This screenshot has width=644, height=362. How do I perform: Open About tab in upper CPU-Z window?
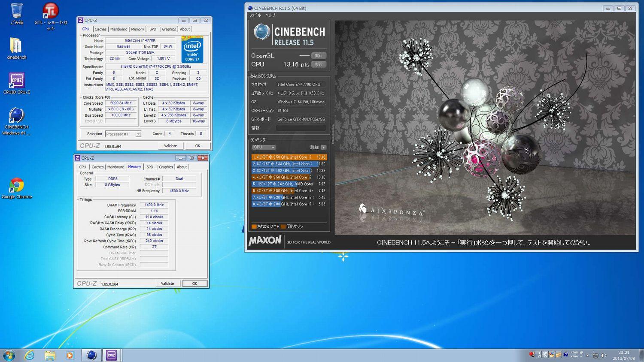(185, 29)
